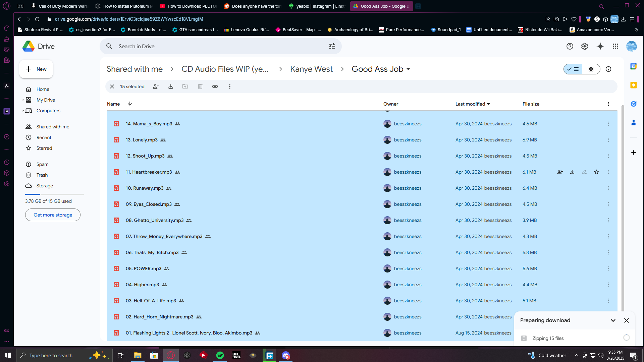The image size is (644, 362).
Task: Open the View details info icon
Action: click(608, 69)
